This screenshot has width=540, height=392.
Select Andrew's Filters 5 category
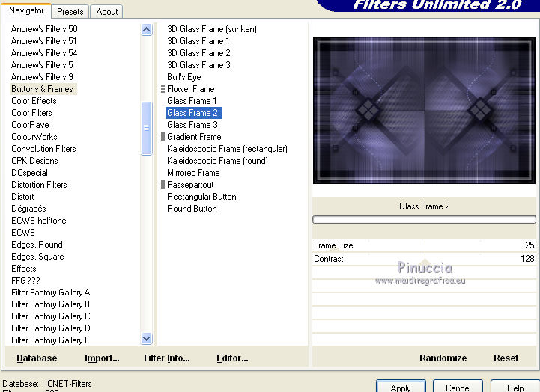click(42, 65)
